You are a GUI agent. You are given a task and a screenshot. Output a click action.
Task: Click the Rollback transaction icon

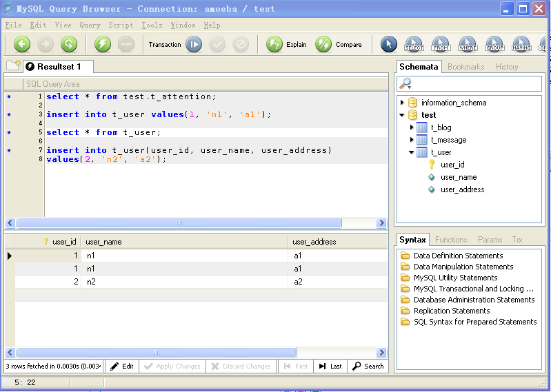click(241, 45)
